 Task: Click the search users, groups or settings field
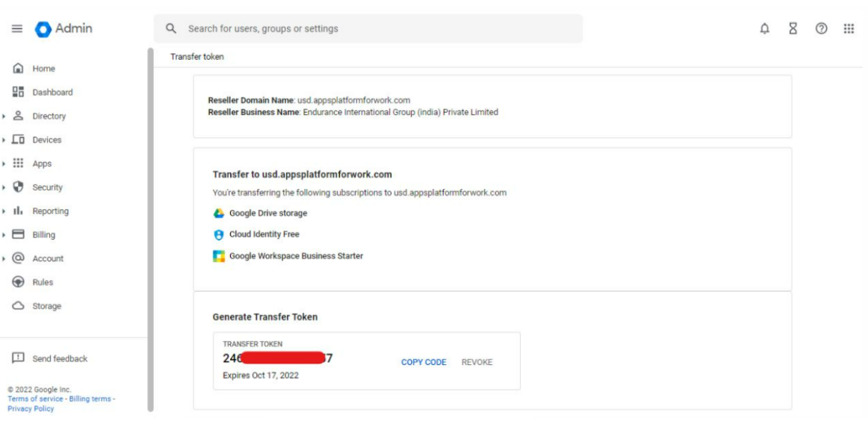click(x=368, y=29)
